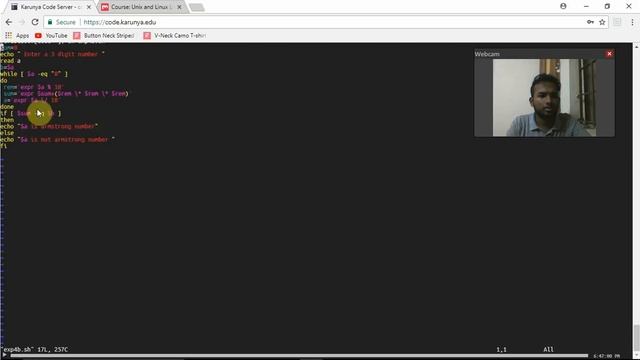Click the echo Enter a 3 digit number line
The width and height of the screenshot is (640, 360).
pos(52,54)
